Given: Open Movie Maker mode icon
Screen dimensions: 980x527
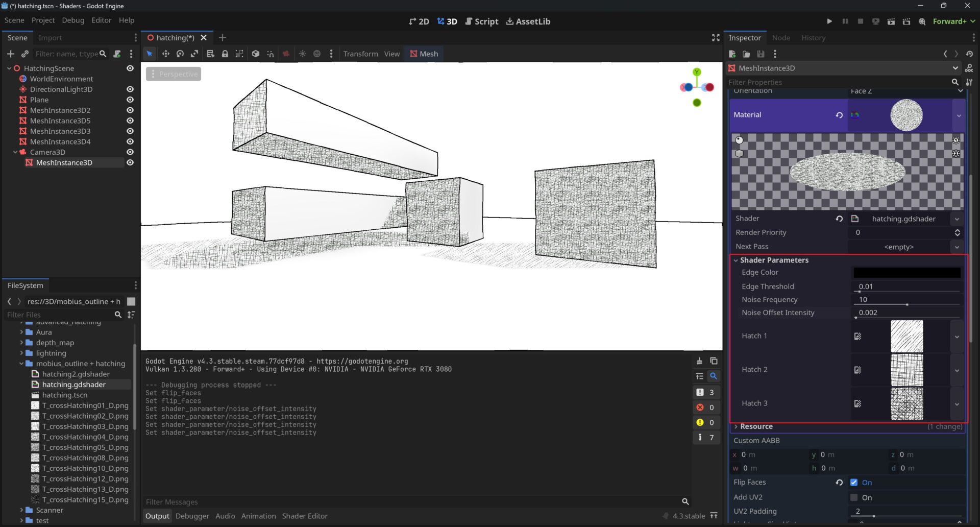Looking at the screenshot, I should pos(922,21).
